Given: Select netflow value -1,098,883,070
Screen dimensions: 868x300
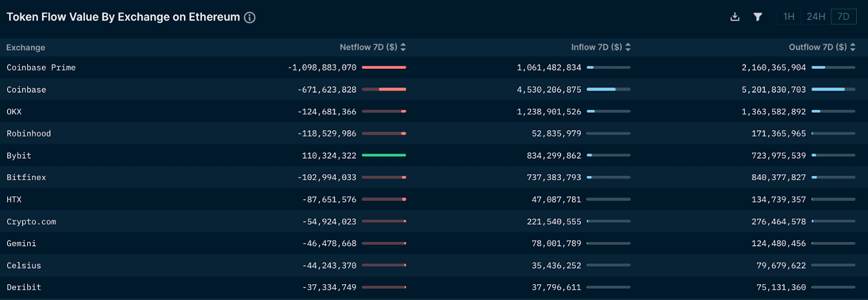Looking at the screenshot, I should tap(322, 67).
